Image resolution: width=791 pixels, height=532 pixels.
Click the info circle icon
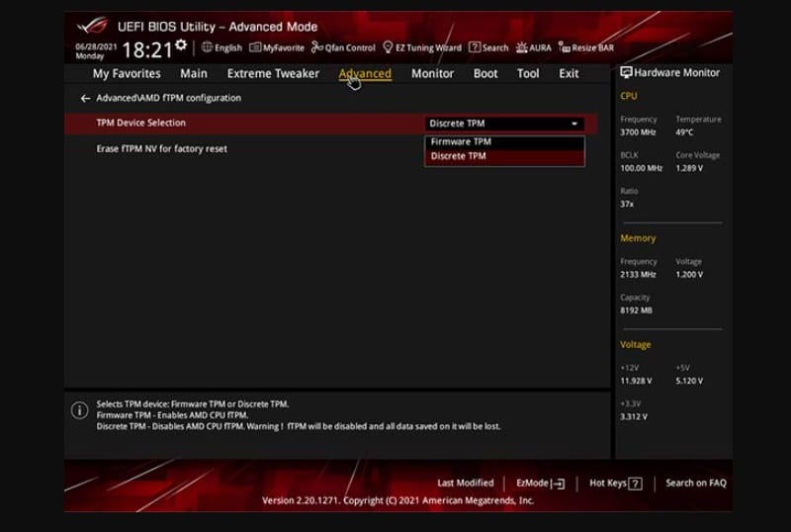(80, 410)
